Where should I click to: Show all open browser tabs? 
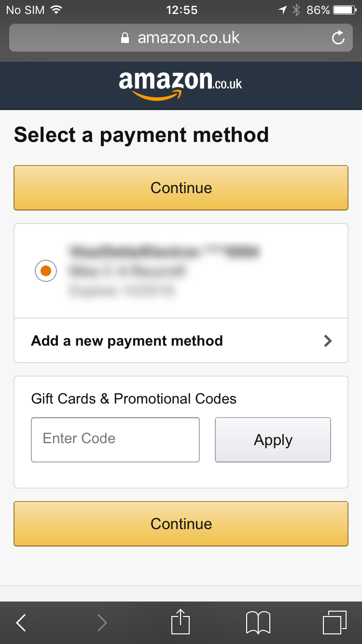coord(335,622)
